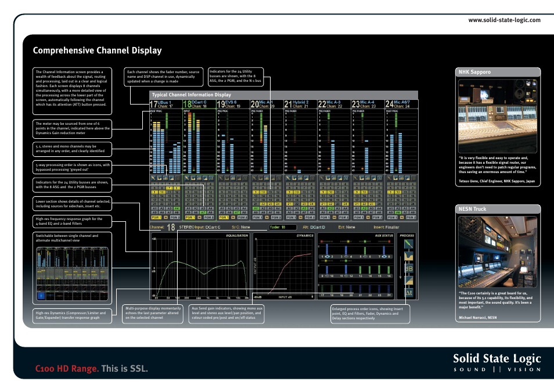Toggle the A6 indicator on channel 24
This screenshot has width=554, height=392.
point(398,213)
